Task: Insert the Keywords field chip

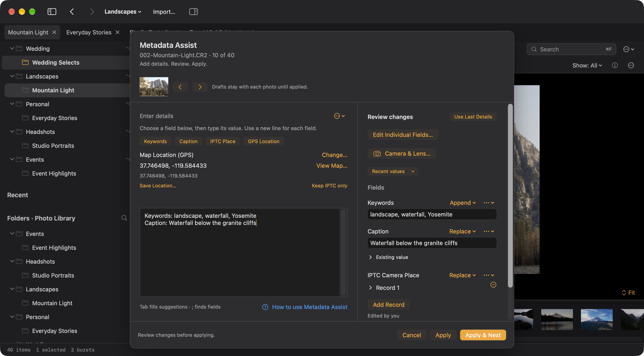Action: pos(155,141)
